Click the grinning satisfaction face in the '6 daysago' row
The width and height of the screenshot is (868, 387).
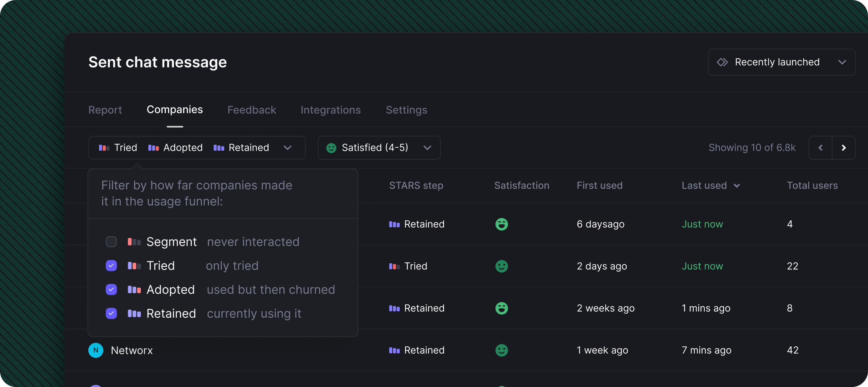tap(502, 224)
